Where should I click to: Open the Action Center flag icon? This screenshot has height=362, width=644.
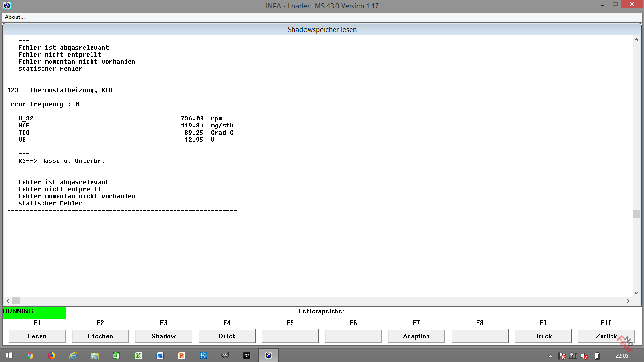562,356
